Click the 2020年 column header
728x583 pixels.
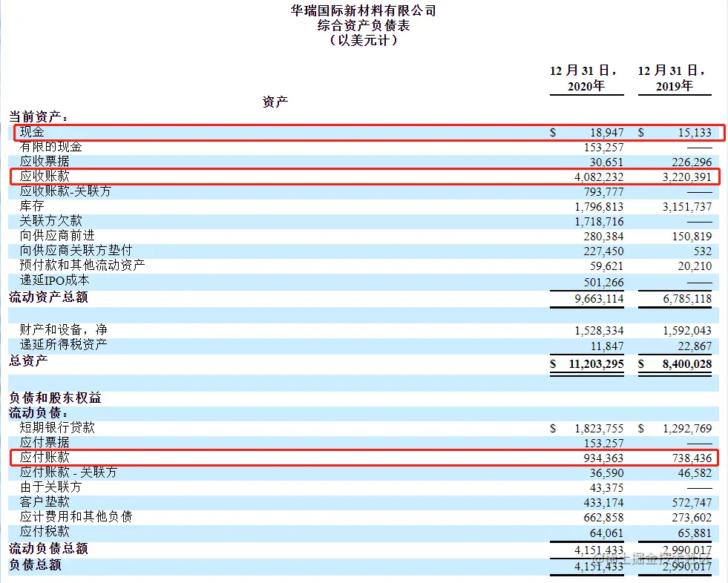[586, 86]
